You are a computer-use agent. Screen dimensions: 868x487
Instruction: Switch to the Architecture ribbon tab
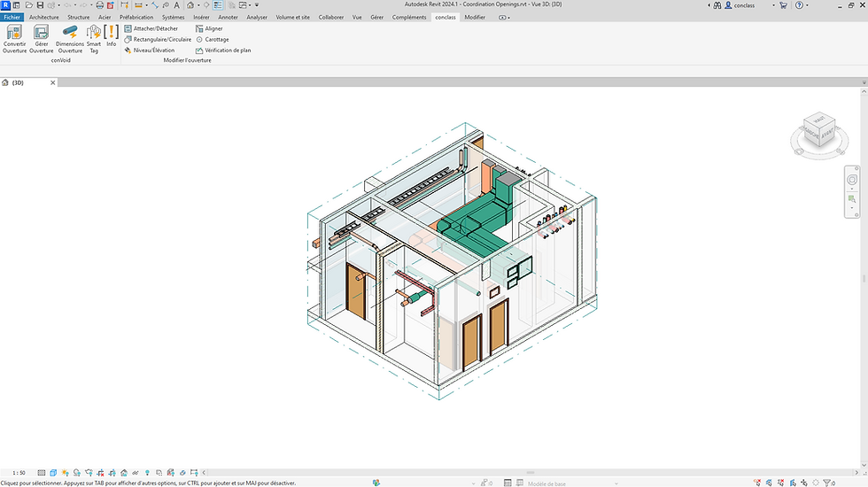pos(43,17)
